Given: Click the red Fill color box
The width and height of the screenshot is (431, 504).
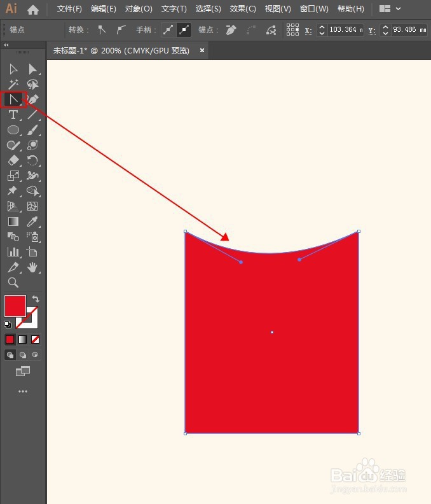Looking at the screenshot, I should coord(15,306).
